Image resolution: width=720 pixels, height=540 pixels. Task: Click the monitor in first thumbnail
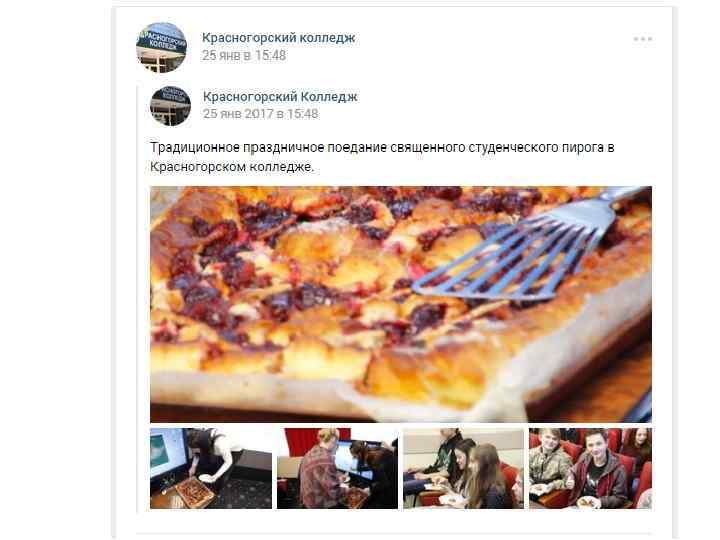pyautogui.click(x=168, y=455)
